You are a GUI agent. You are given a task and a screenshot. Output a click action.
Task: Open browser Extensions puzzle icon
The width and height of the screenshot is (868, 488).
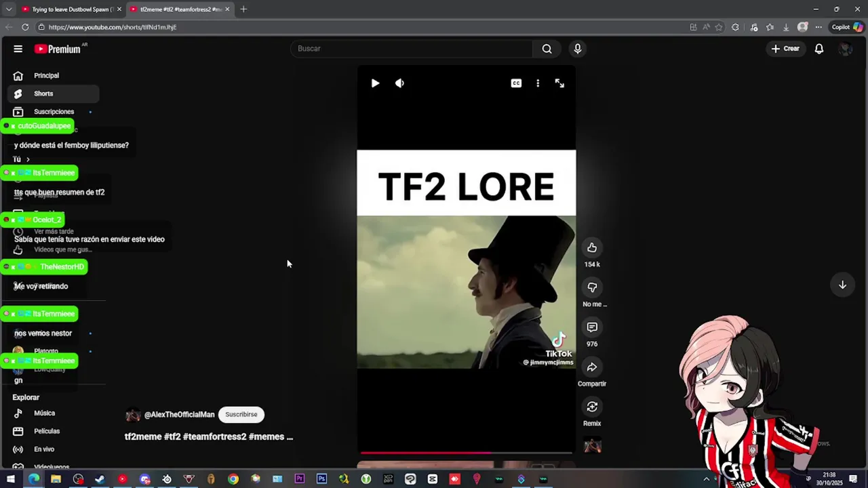735,27
